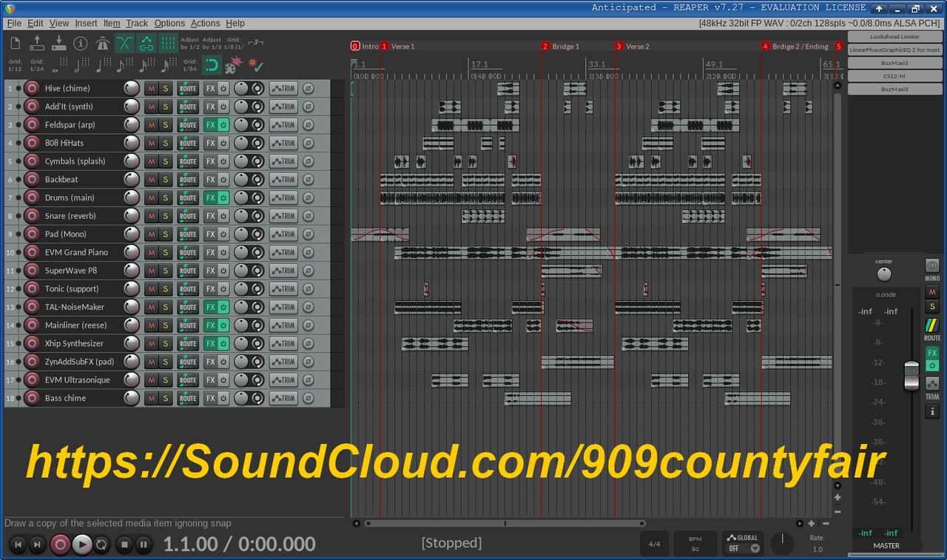This screenshot has width=947, height=560.
Task: Click the BPM 80 tempo field
Action: tap(695, 544)
